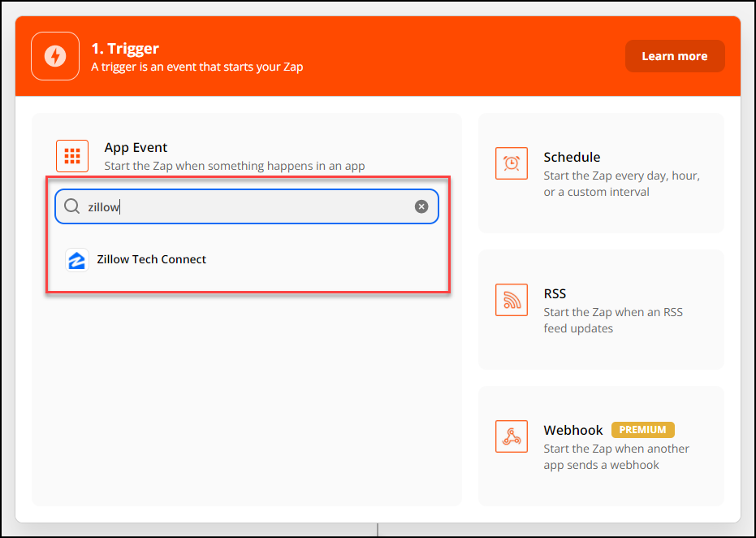Open the app search dropdown results
Image resolution: width=756 pixels, height=538 pixels.
point(244,260)
